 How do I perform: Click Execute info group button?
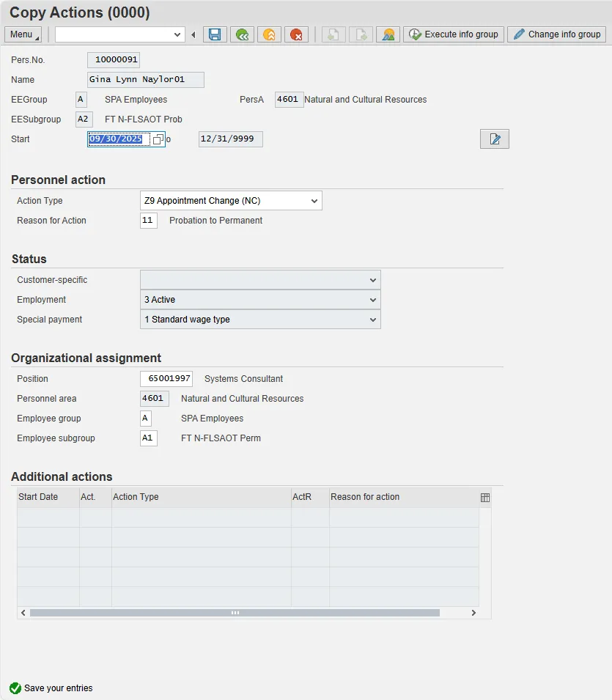pos(454,34)
